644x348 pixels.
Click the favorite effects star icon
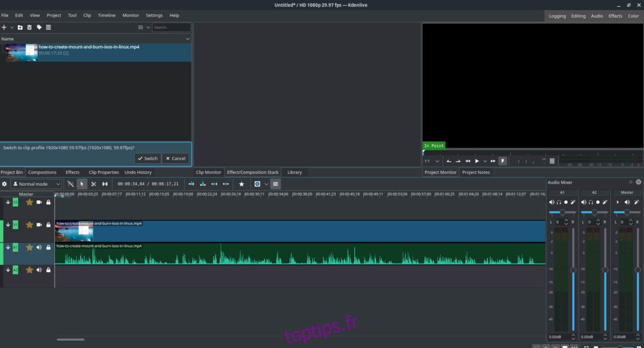tap(241, 184)
